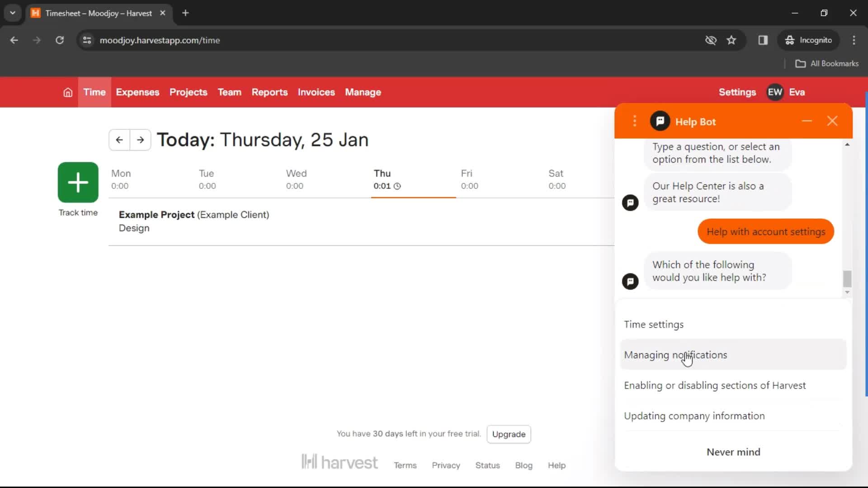Choose Managing notifications help option
This screenshot has width=868, height=488.
pyautogui.click(x=733, y=355)
